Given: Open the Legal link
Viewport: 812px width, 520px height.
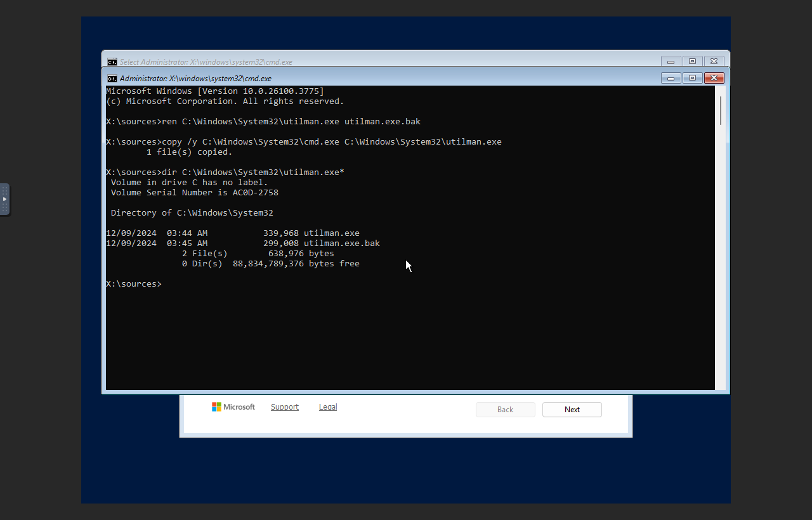Looking at the screenshot, I should 328,407.
